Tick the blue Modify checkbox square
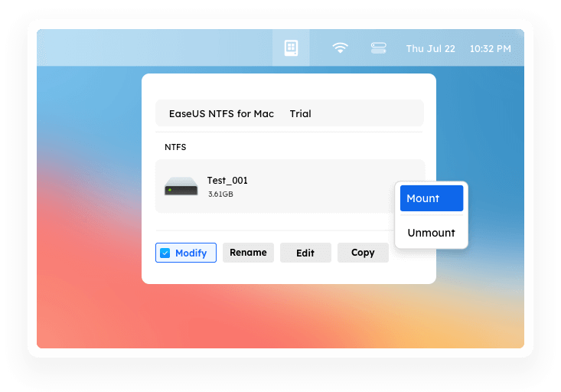 (165, 253)
